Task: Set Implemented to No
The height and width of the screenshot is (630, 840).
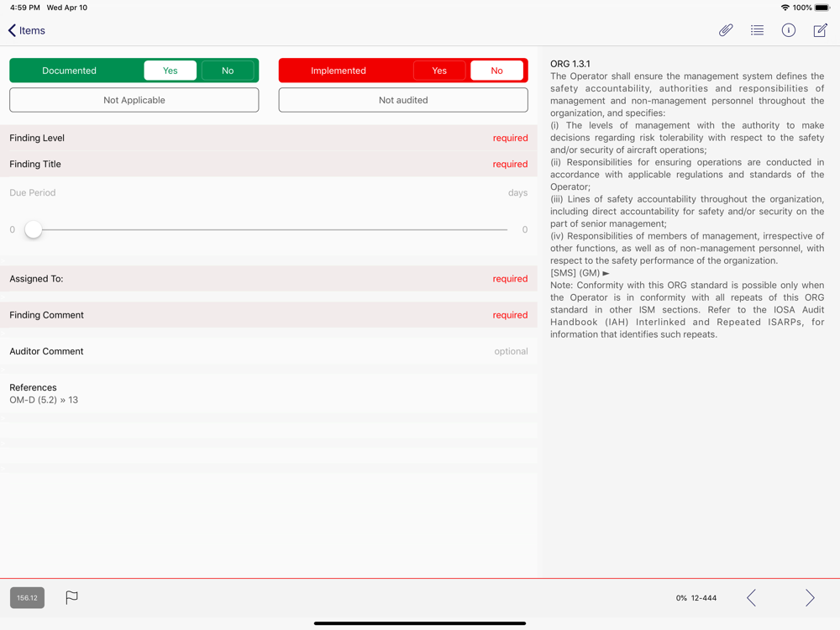Action: pyautogui.click(x=496, y=71)
